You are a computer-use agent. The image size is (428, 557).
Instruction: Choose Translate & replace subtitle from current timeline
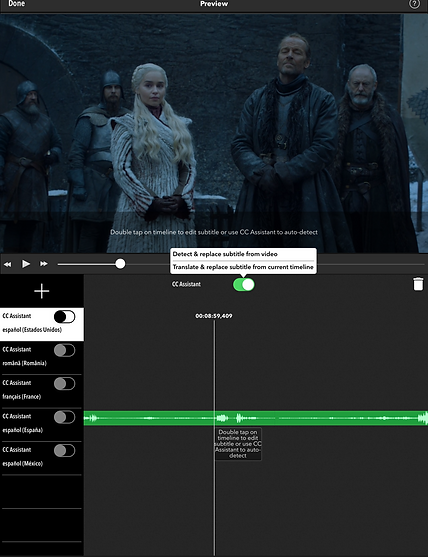click(x=243, y=267)
